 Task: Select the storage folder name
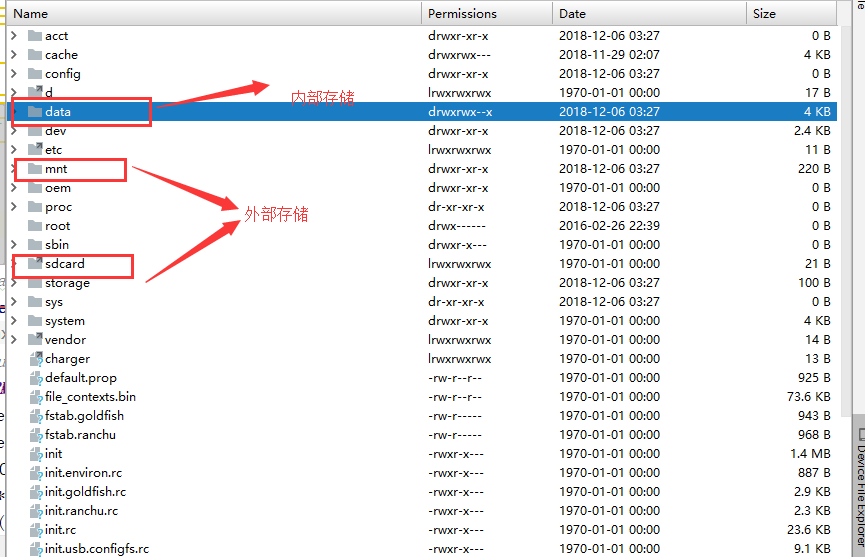(67, 283)
